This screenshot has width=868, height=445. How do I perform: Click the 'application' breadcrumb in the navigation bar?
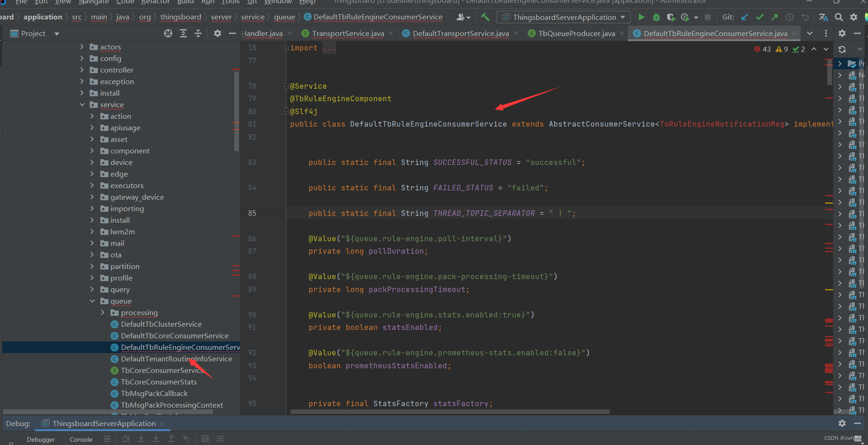pos(42,17)
